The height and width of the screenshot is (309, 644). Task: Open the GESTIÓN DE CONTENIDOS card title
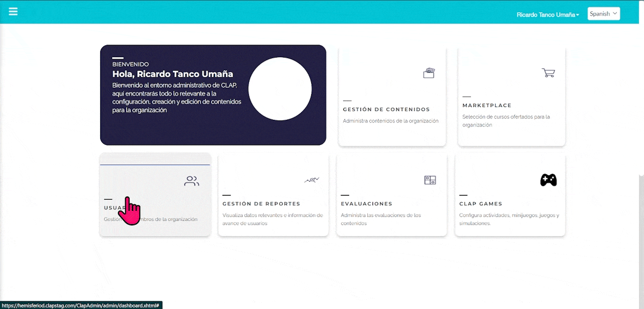click(386, 109)
